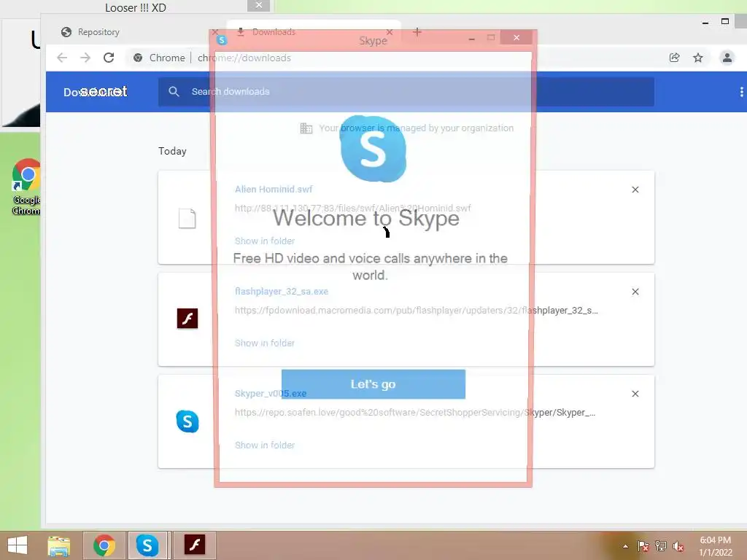Image resolution: width=747 pixels, height=560 pixels.
Task: Open the Google Chrome desktop shortcut
Action: point(26,186)
